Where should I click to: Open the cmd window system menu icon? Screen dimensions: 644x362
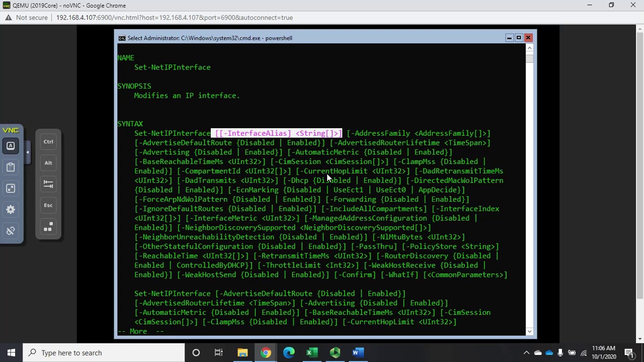[x=122, y=38]
